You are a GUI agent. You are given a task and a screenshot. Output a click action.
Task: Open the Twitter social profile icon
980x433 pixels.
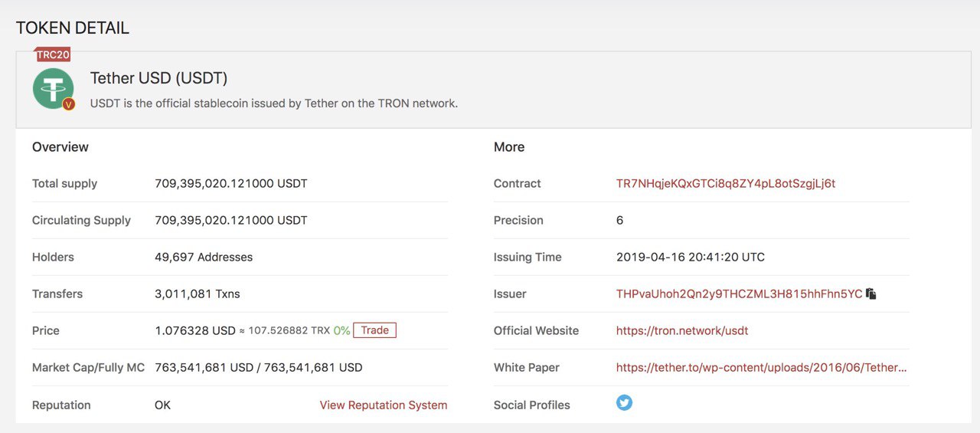(x=625, y=402)
